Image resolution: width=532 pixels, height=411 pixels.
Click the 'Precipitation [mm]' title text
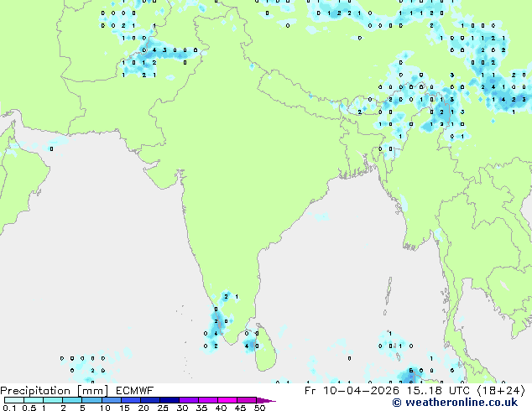[x=55, y=391]
